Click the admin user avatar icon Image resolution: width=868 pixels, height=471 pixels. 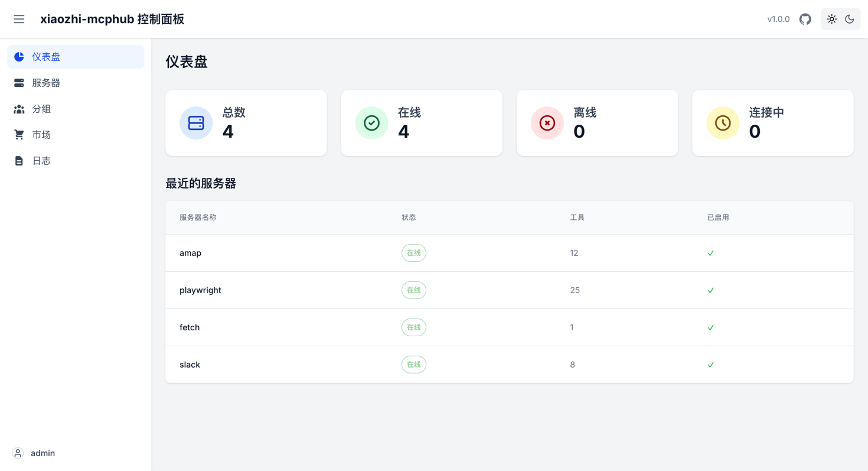tap(18, 453)
